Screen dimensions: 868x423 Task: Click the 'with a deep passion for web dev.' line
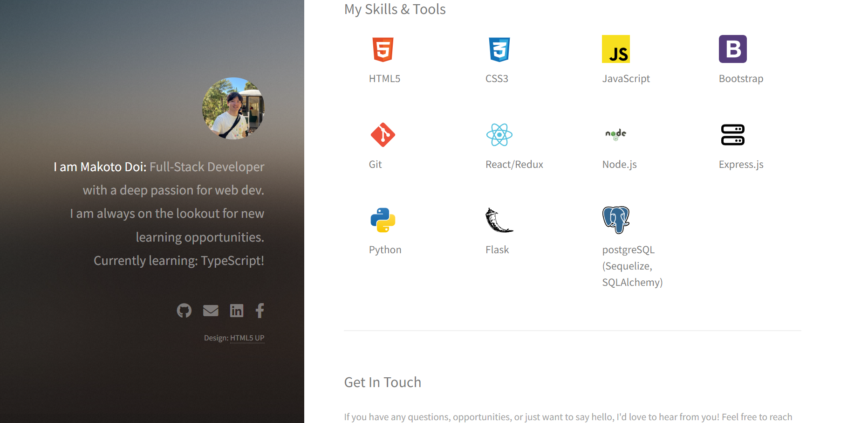[x=173, y=190]
